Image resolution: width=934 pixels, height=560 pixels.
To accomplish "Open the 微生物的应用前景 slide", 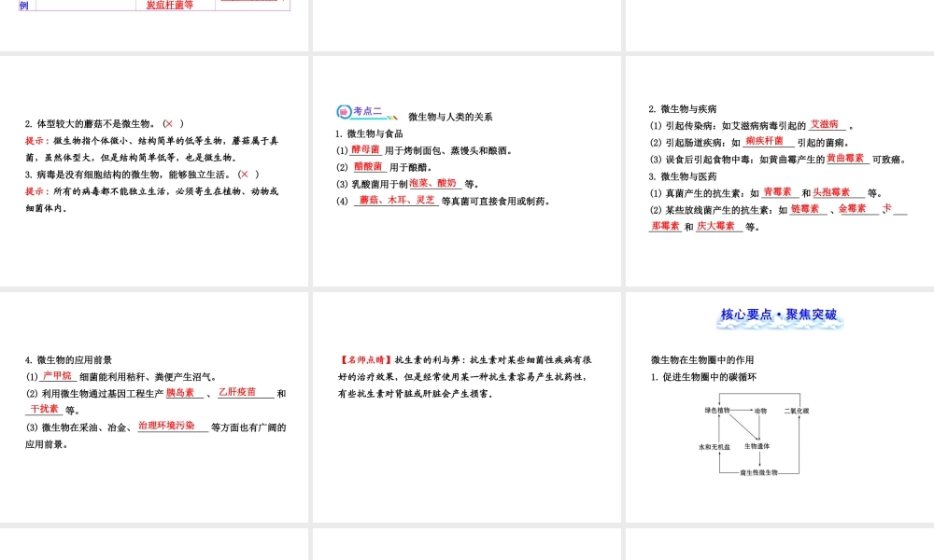I will point(154,407).
